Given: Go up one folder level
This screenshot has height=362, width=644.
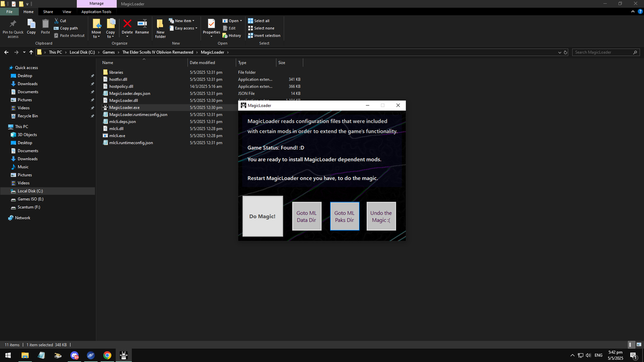Looking at the screenshot, I should coord(31,52).
